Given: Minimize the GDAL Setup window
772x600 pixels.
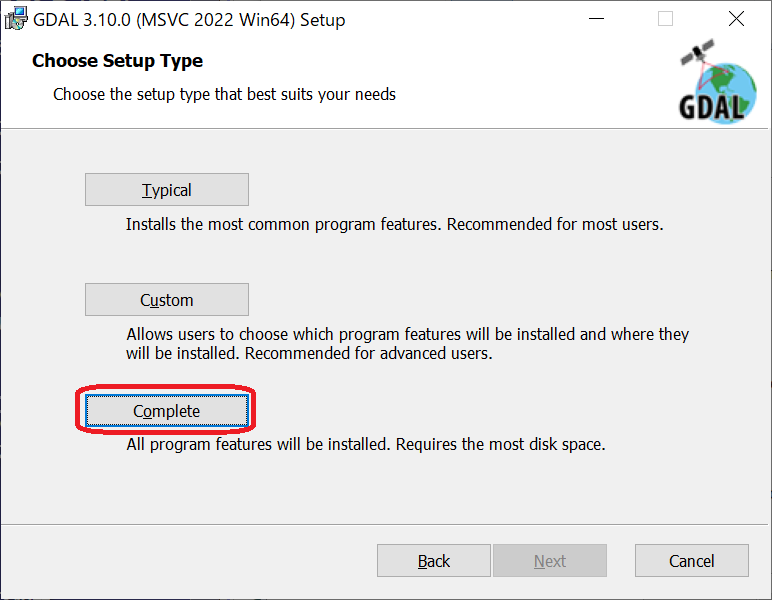Looking at the screenshot, I should [597, 19].
